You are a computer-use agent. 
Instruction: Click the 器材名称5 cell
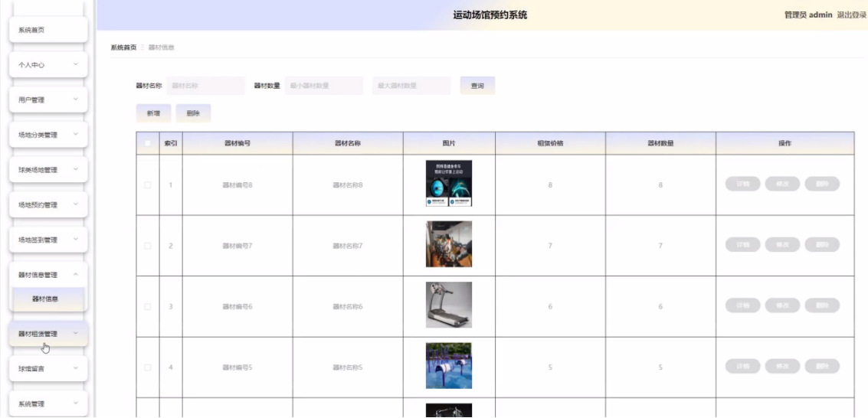pos(349,367)
